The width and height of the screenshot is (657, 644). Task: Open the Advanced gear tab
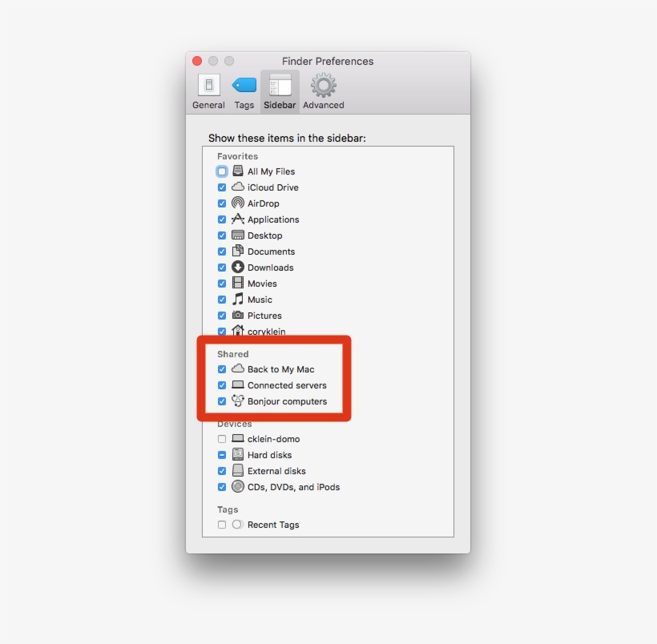point(324,91)
